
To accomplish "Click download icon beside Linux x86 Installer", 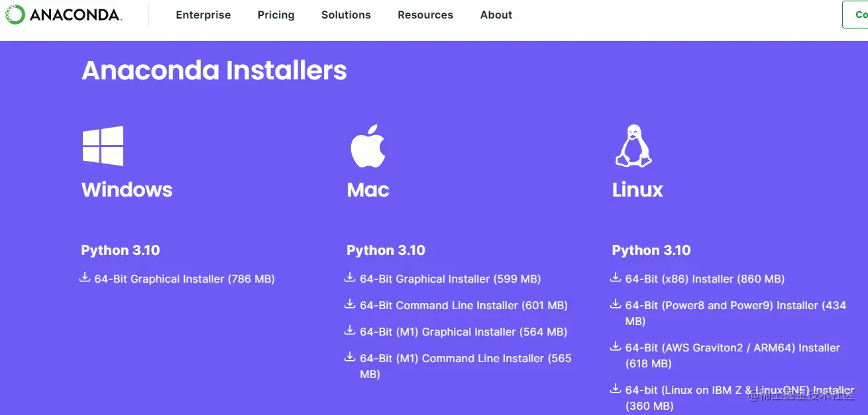I will (616, 278).
